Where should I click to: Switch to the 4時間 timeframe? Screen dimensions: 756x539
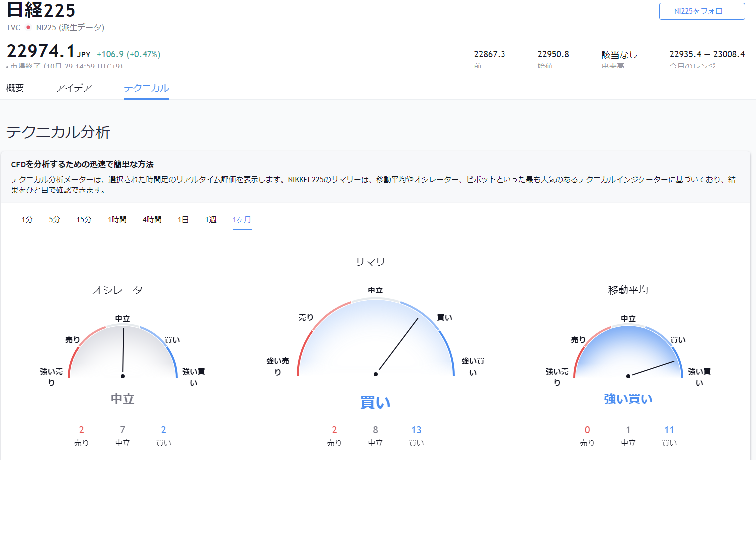pos(152,220)
